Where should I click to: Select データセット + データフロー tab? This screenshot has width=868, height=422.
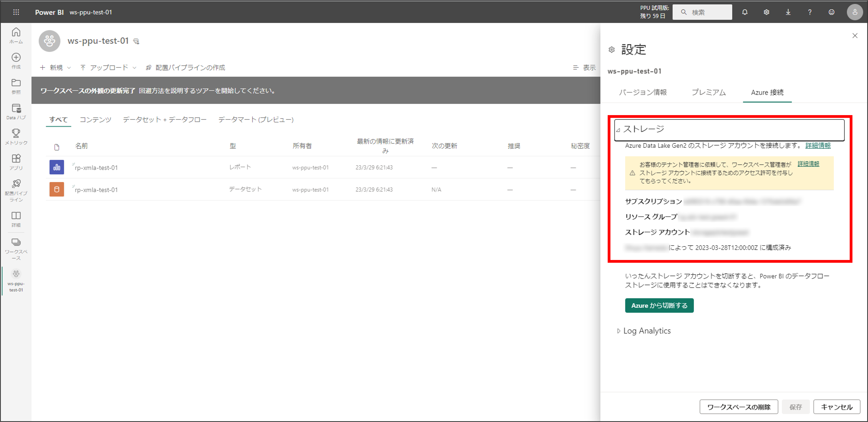click(x=164, y=119)
